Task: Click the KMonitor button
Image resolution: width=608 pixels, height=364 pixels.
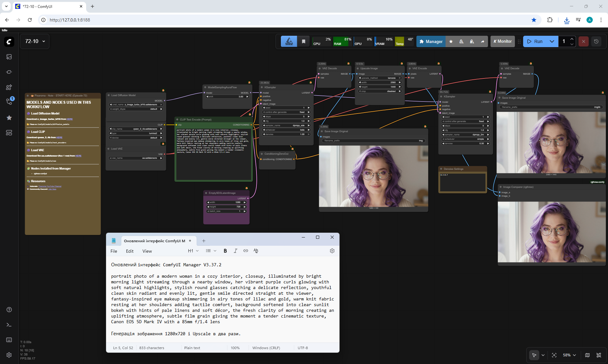Action: coord(503,41)
